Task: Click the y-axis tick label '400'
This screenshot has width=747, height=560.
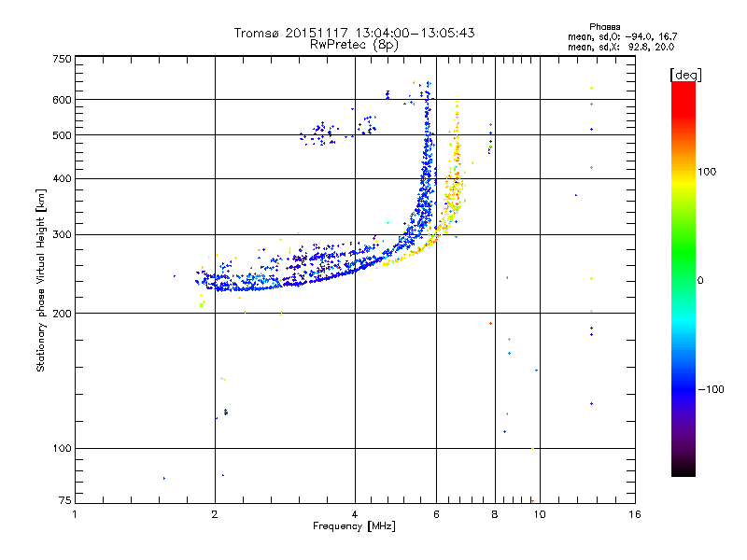Action: (62, 179)
